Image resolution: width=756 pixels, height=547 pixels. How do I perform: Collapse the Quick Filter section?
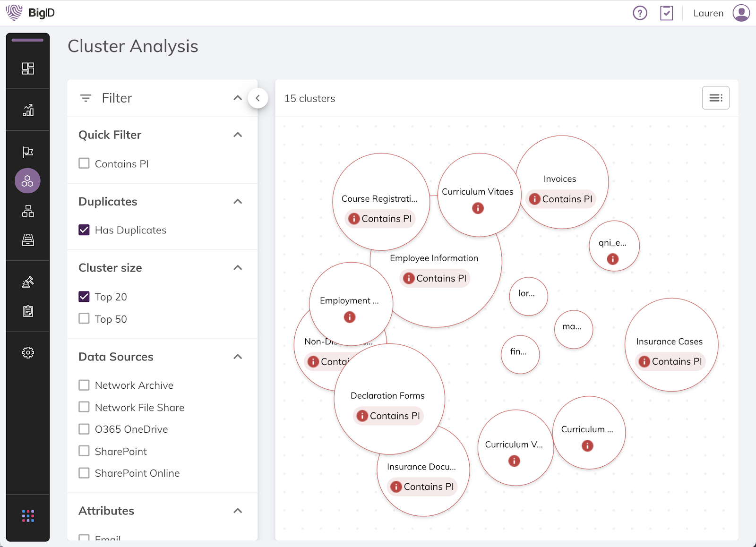[x=238, y=135]
